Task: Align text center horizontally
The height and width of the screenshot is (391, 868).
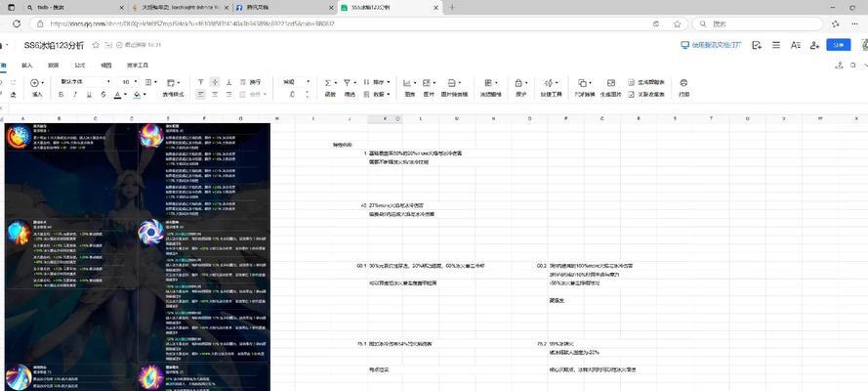Action: click(x=215, y=95)
